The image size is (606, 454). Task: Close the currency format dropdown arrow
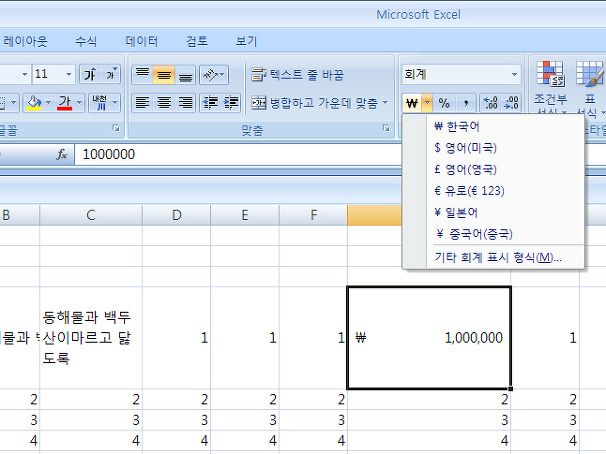[427, 103]
